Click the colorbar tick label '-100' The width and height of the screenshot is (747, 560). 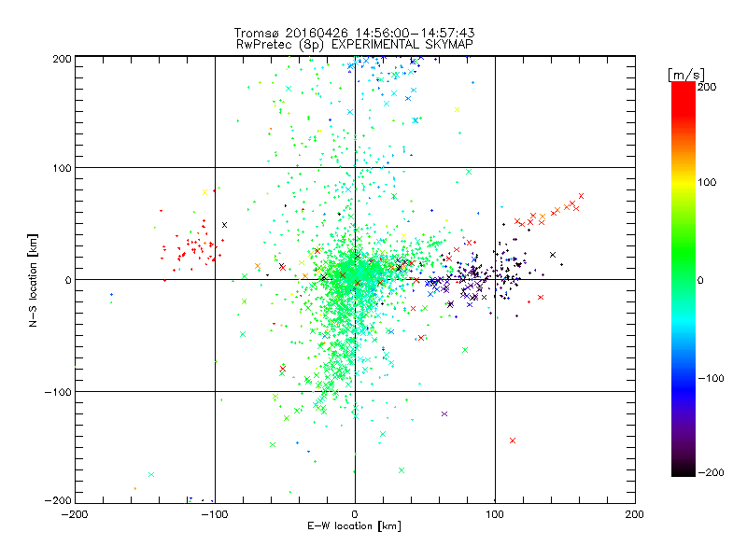(711, 378)
